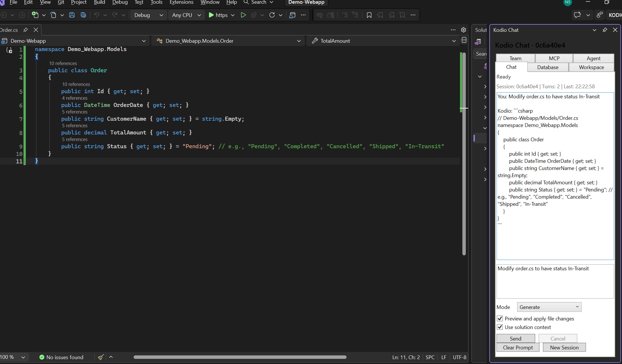Click the Save icon in toolbar
This screenshot has width=622, height=364.
coord(72,15)
